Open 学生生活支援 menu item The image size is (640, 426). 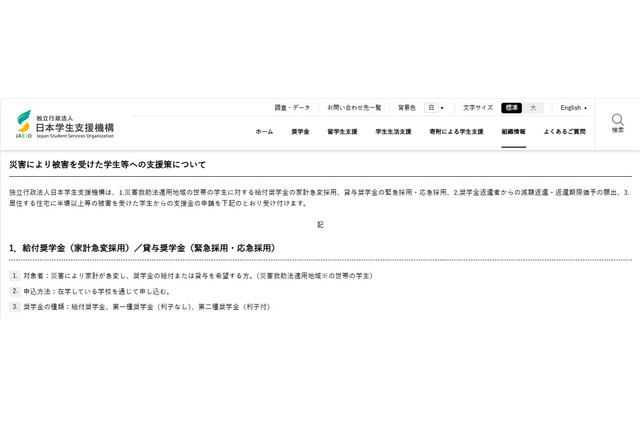(x=393, y=131)
